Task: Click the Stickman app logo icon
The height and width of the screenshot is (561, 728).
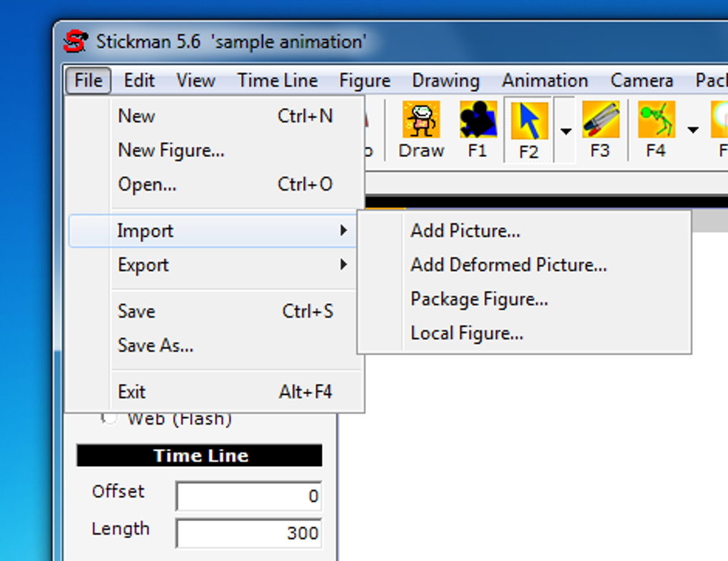Action: (x=75, y=42)
